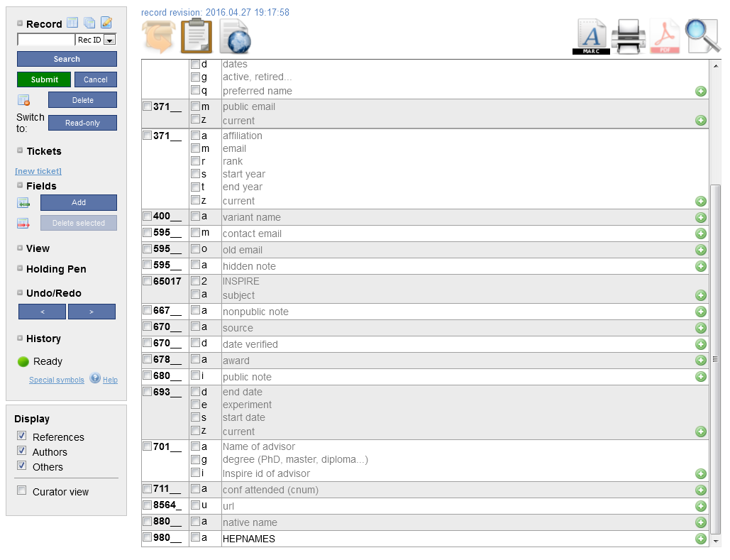Open the new ticket link

[38, 172]
